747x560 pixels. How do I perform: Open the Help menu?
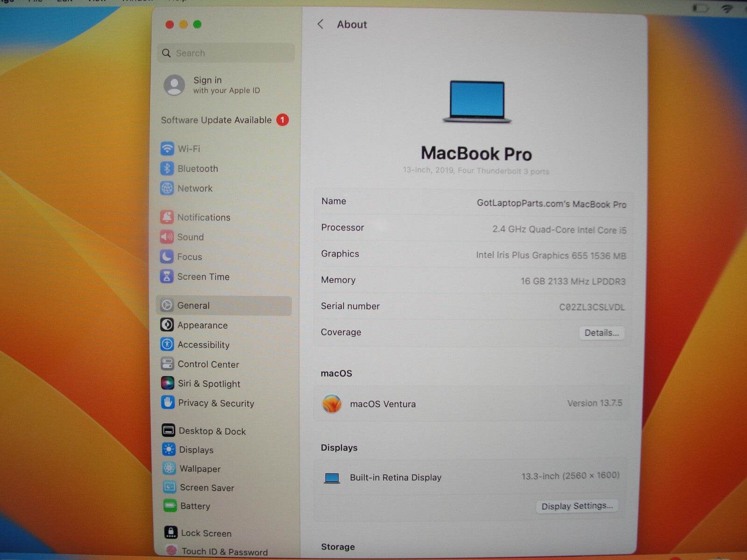click(176, 1)
